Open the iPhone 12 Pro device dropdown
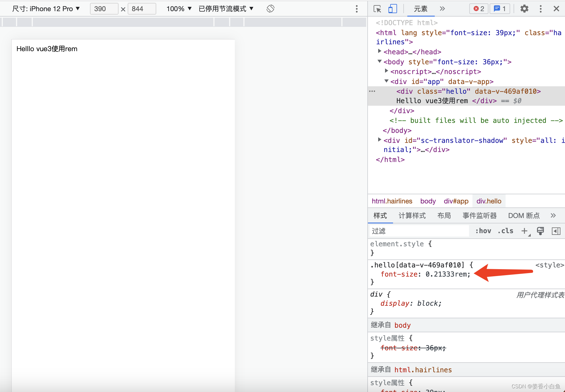This screenshot has width=565, height=392. (x=46, y=9)
